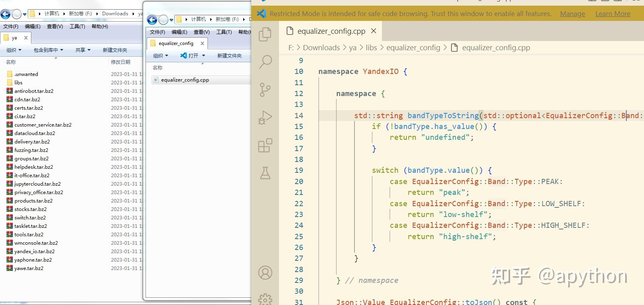Screen dimensions: 644x305
Task: Click the Manage link in Restricted Mode banner
Action: pyautogui.click(x=572, y=14)
